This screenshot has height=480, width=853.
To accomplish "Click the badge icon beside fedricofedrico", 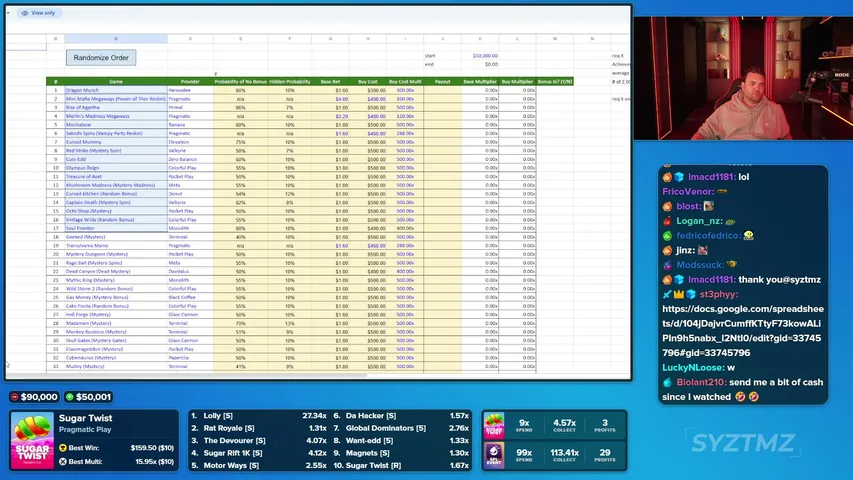I will point(667,236).
